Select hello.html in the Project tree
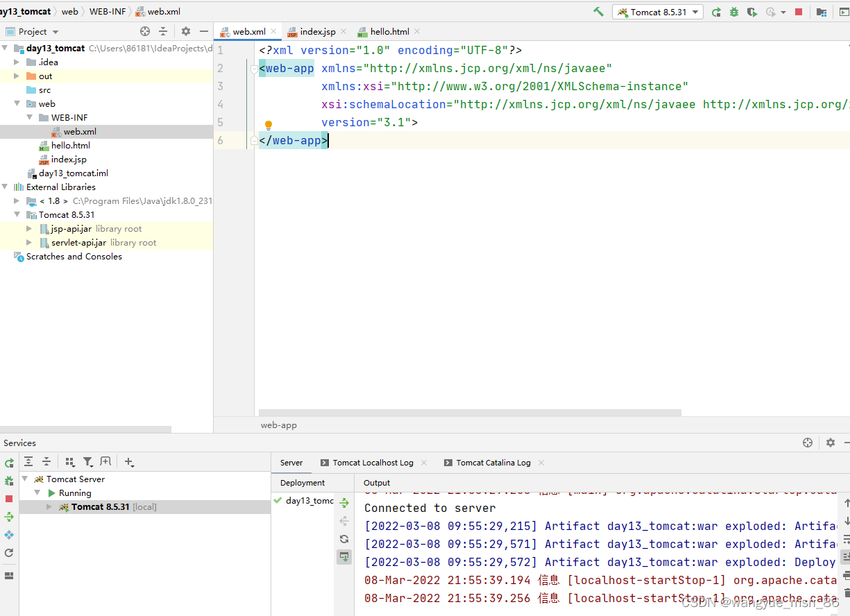The height and width of the screenshot is (616, 850). [x=71, y=146]
